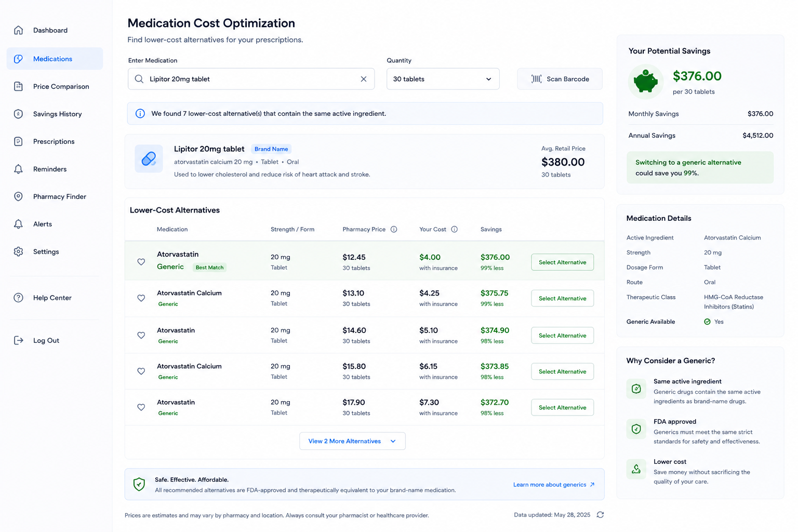The height and width of the screenshot is (532, 798).
Task: Click the $375.75 savings value
Action: (494, 293)
